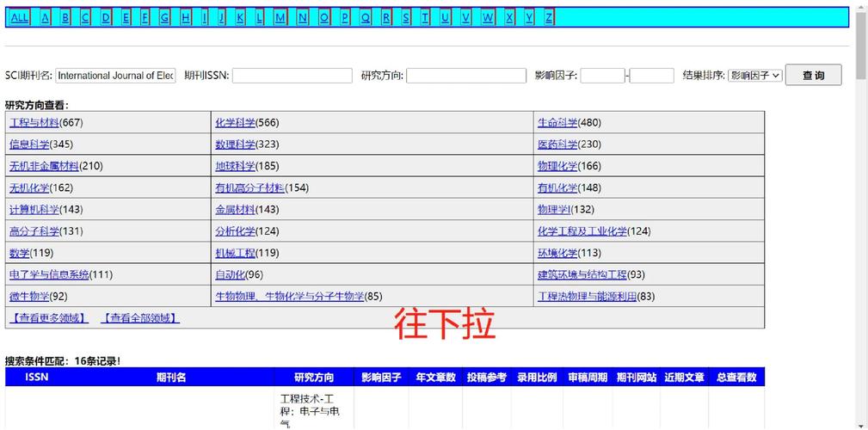Filter journals by letter S
The height and width of the screenshot is (430, 868).
[x=406, y=18]
